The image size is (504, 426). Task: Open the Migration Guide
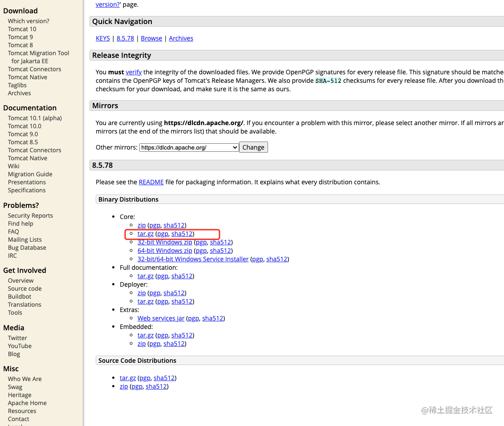[x=30, y=174]
